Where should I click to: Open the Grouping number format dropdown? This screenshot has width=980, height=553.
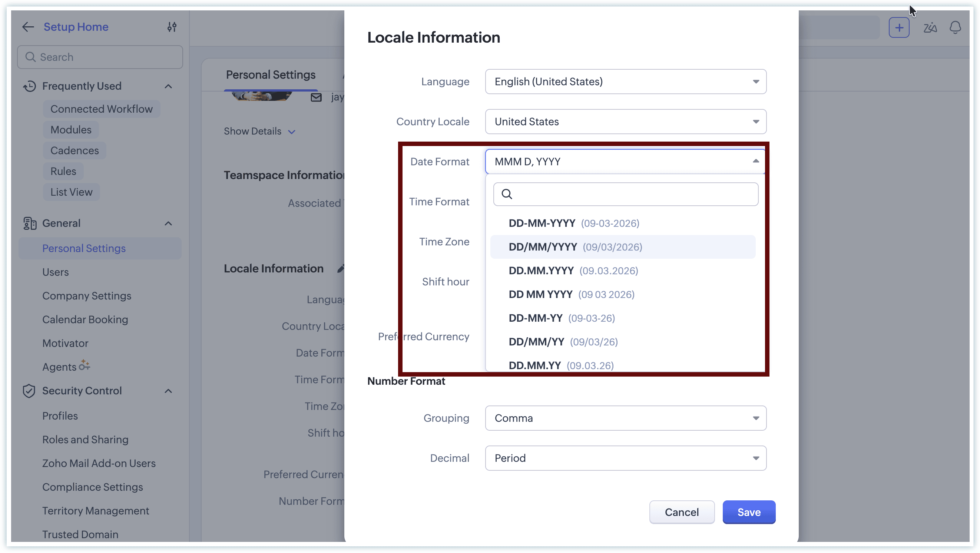point(625,418)
